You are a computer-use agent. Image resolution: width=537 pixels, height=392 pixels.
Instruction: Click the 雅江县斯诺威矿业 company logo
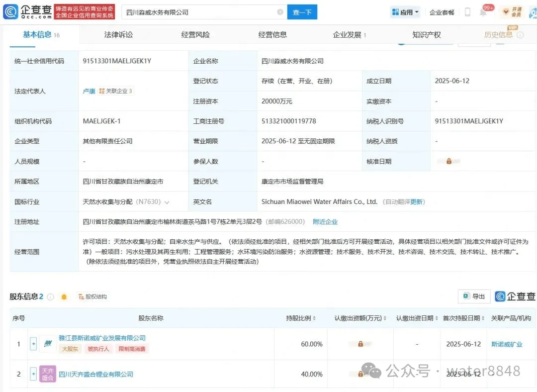click(x=48, y=344)
